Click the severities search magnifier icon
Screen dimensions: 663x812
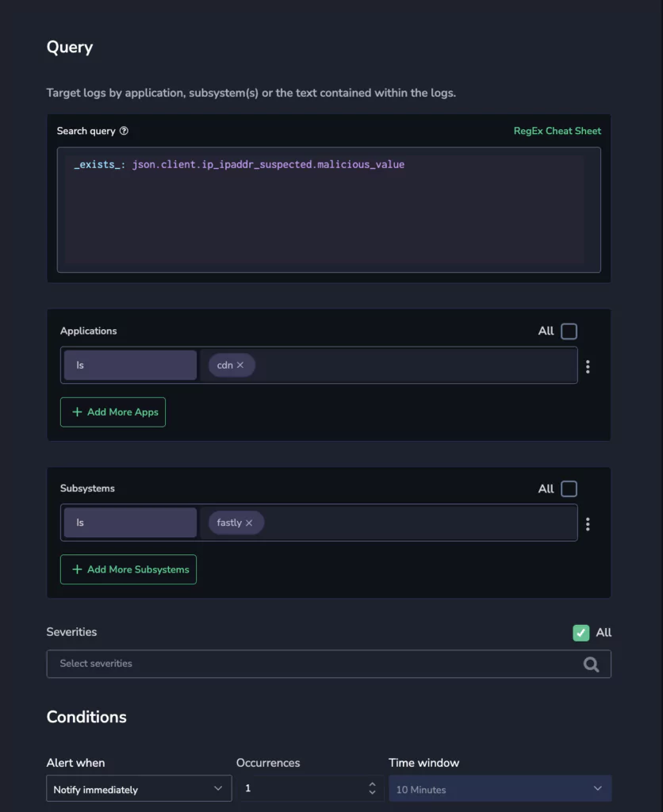[x=591, y=665]
